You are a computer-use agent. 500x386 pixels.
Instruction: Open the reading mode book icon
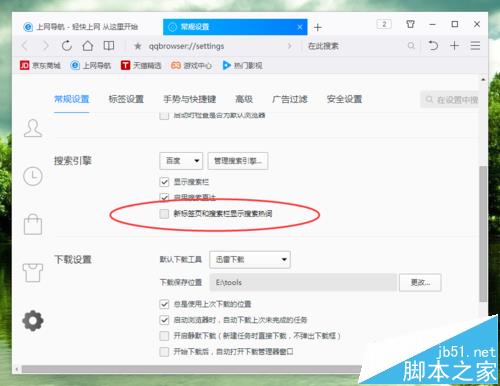pos(109,46)
